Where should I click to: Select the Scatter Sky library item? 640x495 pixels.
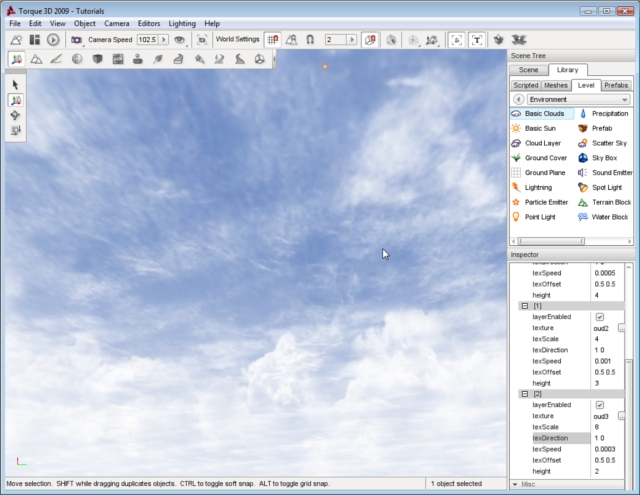coord(609,143)
